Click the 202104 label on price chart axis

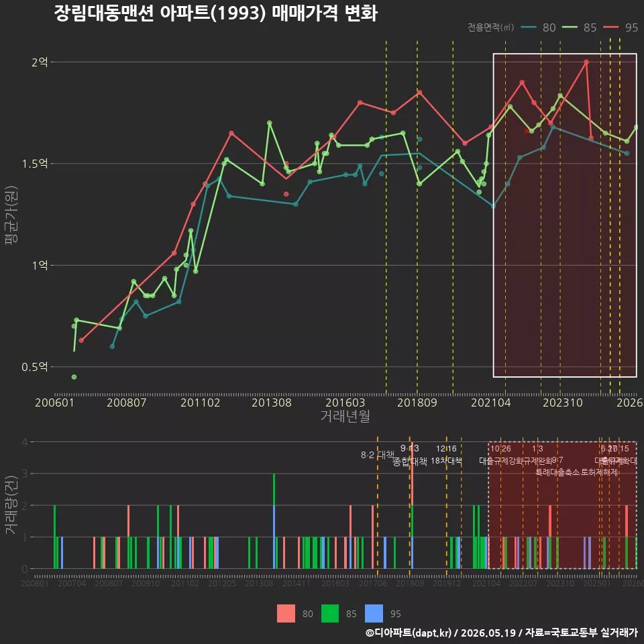(491, 402)
